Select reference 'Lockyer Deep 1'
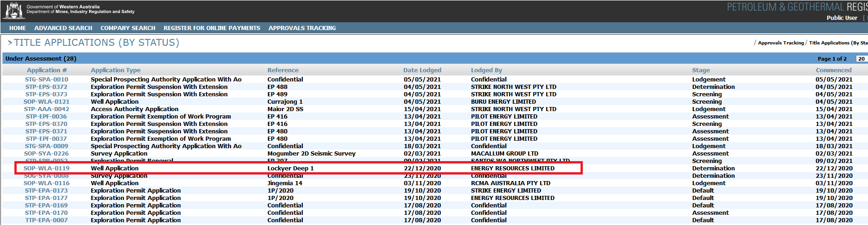The height and width of the screenshot is (225, 868). (291, 169)
